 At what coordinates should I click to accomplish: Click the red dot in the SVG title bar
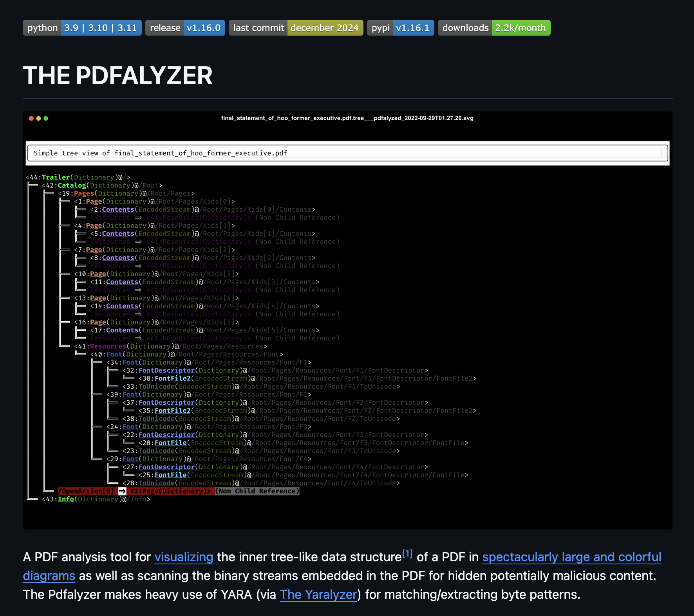[31, 118]
